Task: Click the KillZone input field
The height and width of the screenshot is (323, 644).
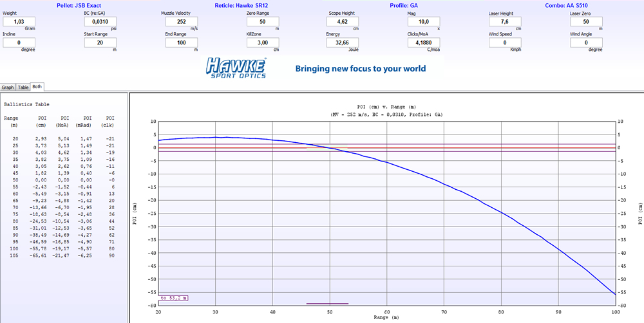Action: [263, 42]
